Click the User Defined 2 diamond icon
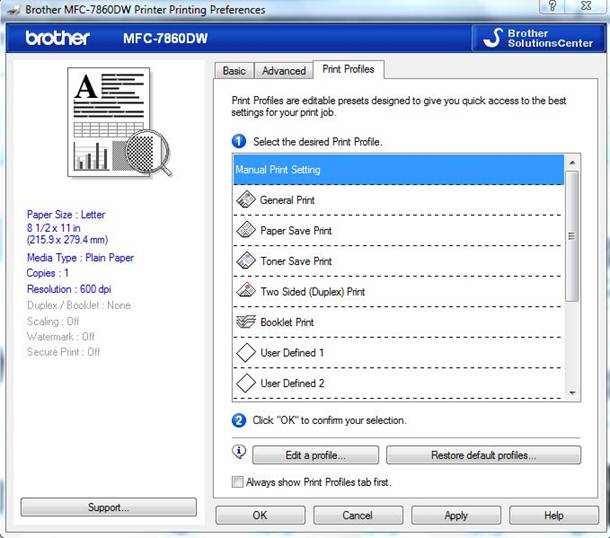The height and width of the screenshot is (538, 610). click(246, 382)
